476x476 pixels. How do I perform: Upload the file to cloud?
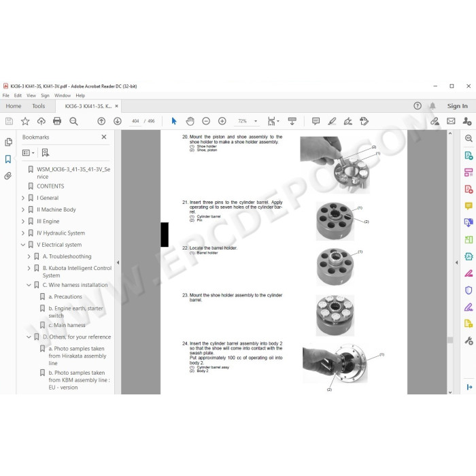click(x=41, y=122)
